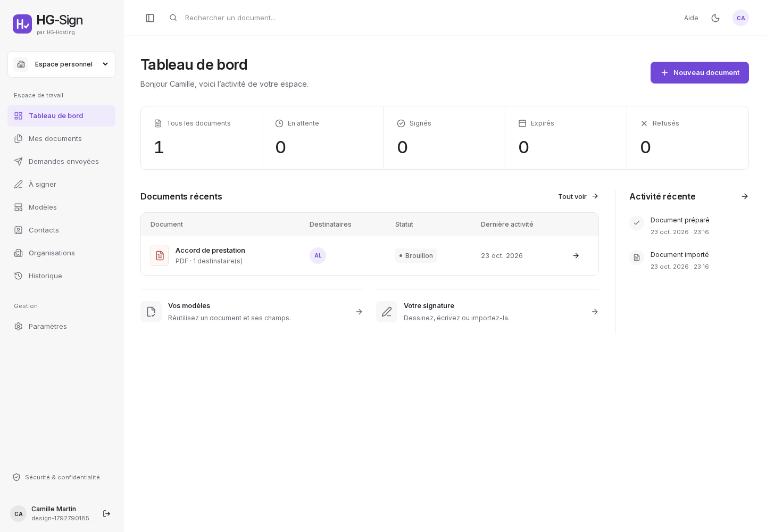Select the Document préparé activity entry
766x532 pixels.
(x=689, y=226)
